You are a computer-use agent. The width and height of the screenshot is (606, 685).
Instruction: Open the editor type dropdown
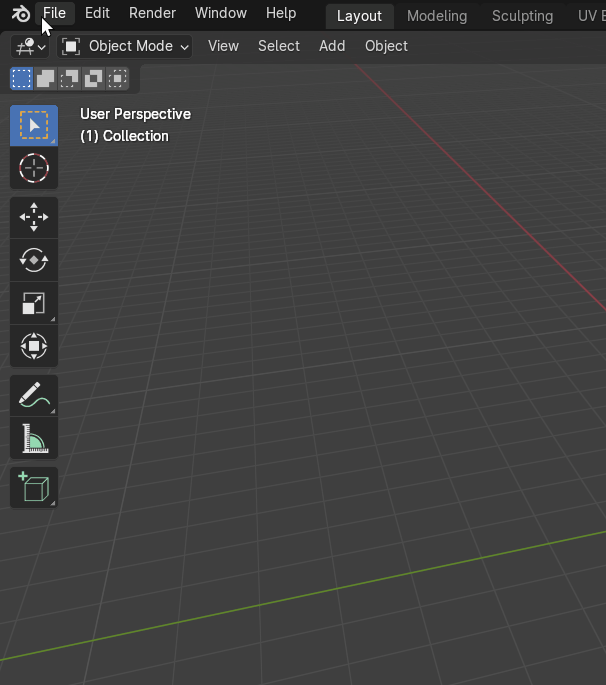pos(30,46)
